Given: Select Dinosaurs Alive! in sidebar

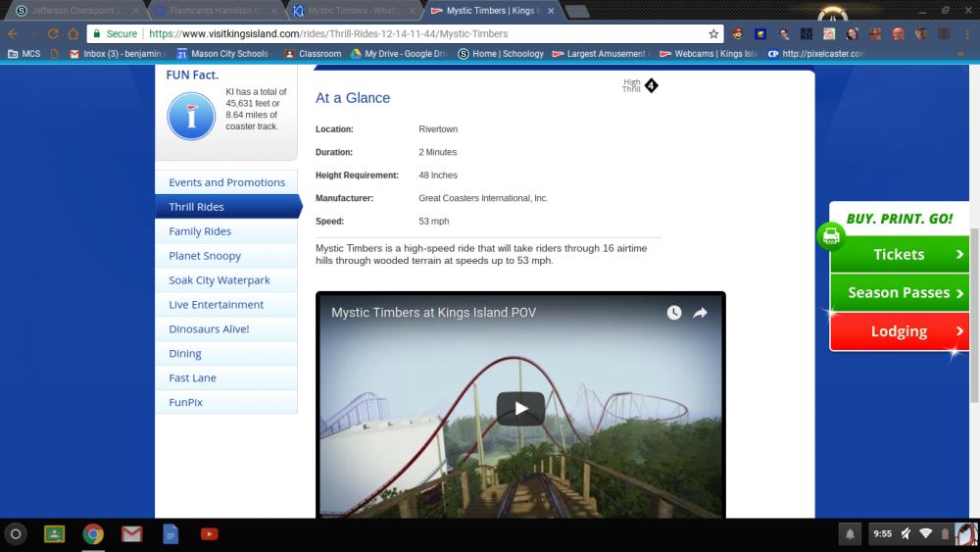Looking at the screenshot, I should [x=226, y=328].
